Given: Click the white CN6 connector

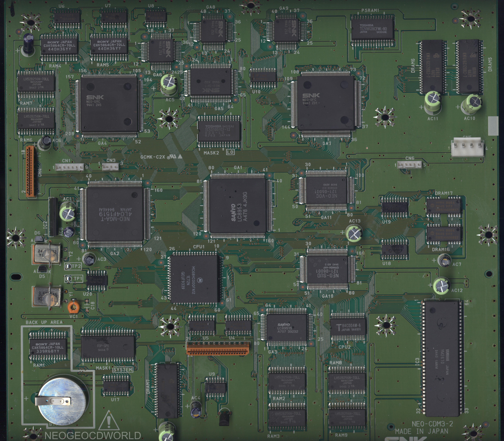Looking at the screenshot, I should (x=410, y=165).
